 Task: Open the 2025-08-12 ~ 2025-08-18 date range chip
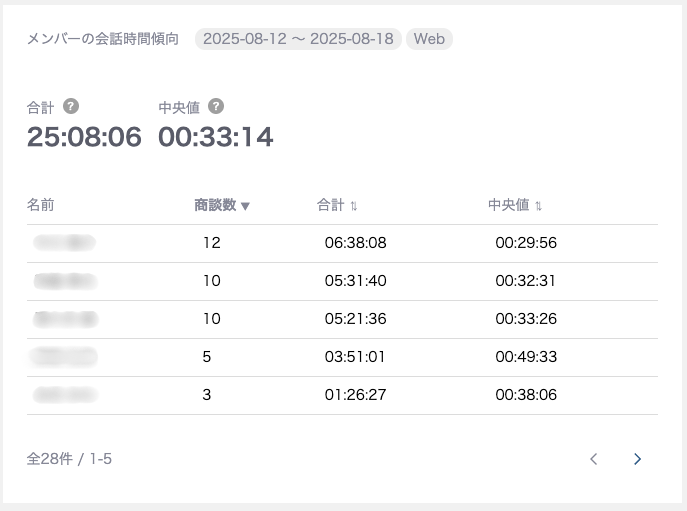[297, 39]
